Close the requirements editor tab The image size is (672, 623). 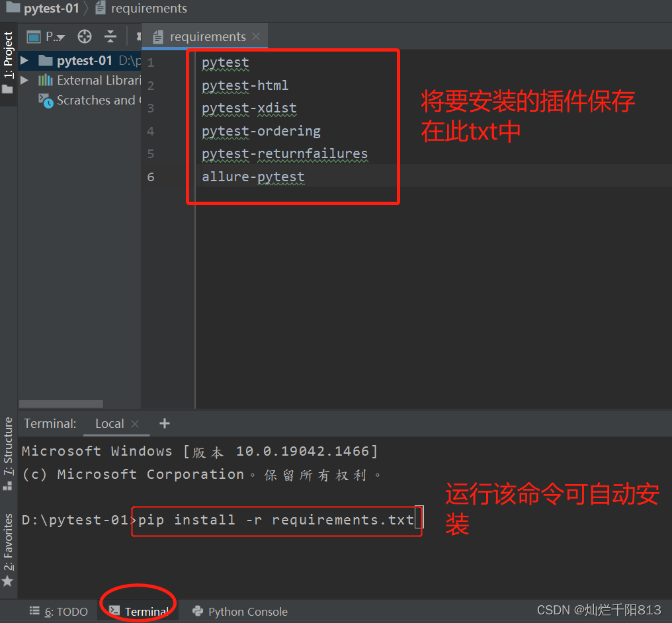coord(256,36)
